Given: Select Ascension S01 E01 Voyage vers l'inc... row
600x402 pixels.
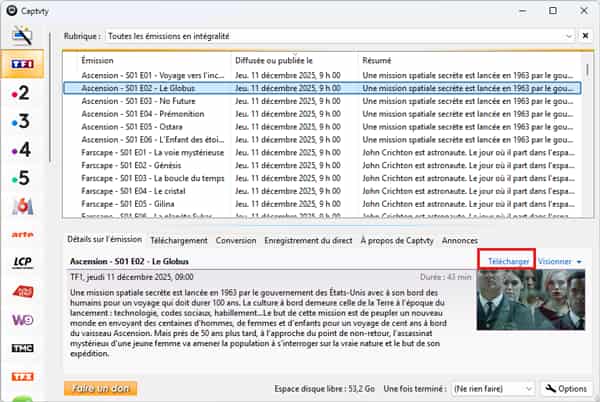Looking at the screenshot, I should point(322,75).
